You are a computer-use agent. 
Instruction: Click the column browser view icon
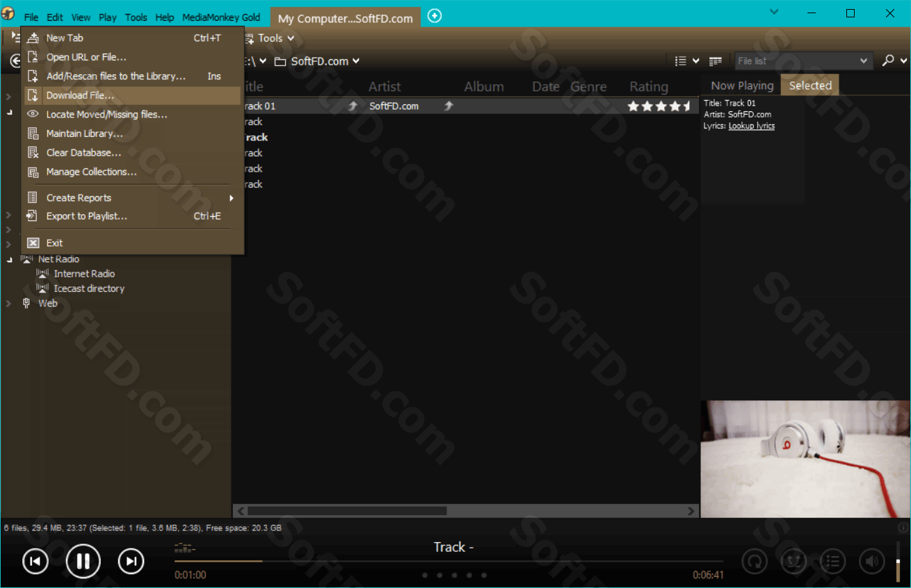[716, 61]
